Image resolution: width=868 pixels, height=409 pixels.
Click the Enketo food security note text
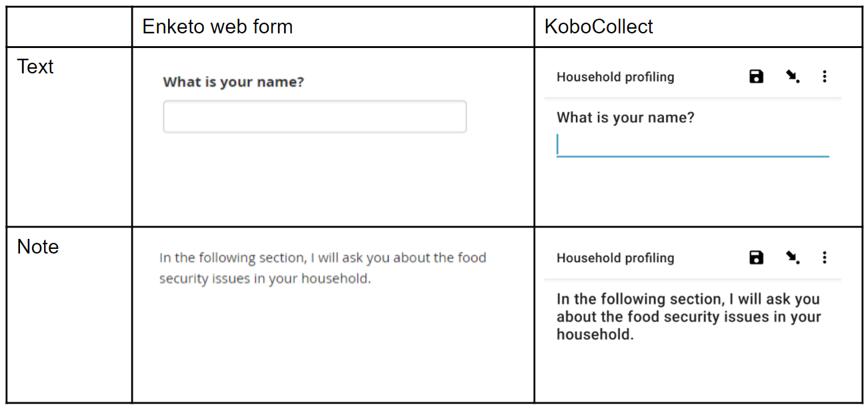(x=322, y=268)
